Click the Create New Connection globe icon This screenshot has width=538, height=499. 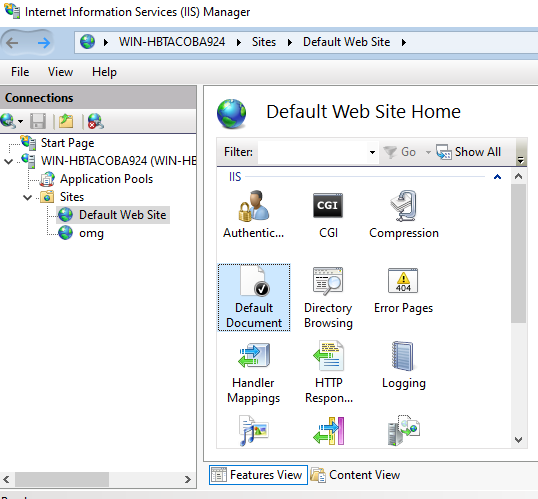coord(8,121)
